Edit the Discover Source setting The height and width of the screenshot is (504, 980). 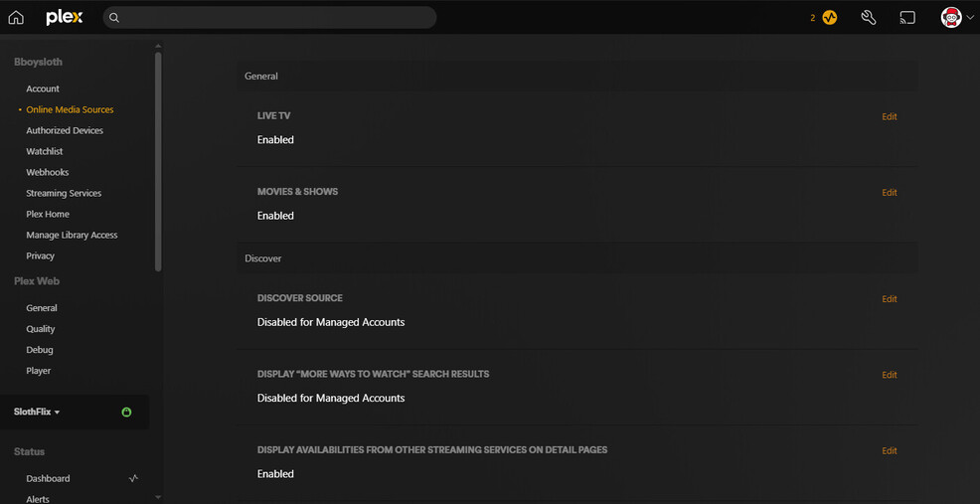pyautogui.click(x=890, y=299)
